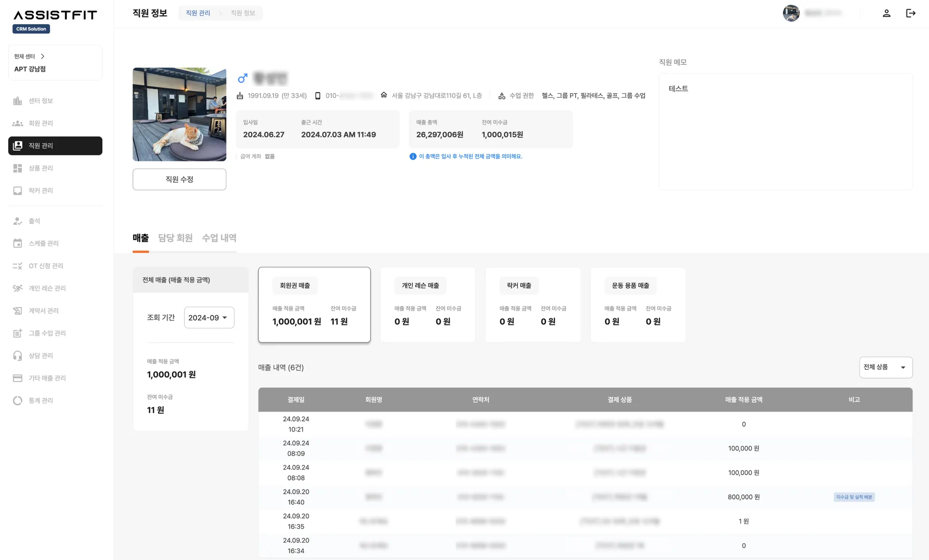Switch to the 수업 내역 tab
This screenshot has width=929, height=560.
pos(219,238)
